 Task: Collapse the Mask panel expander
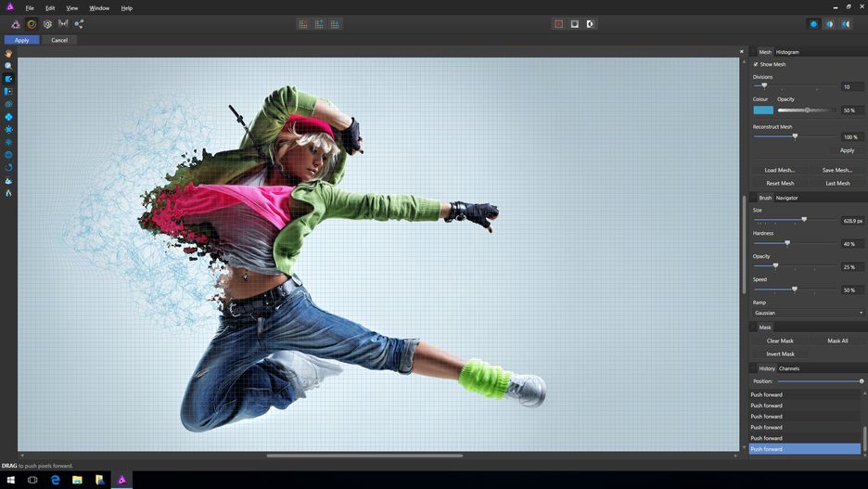click(753, 328)
